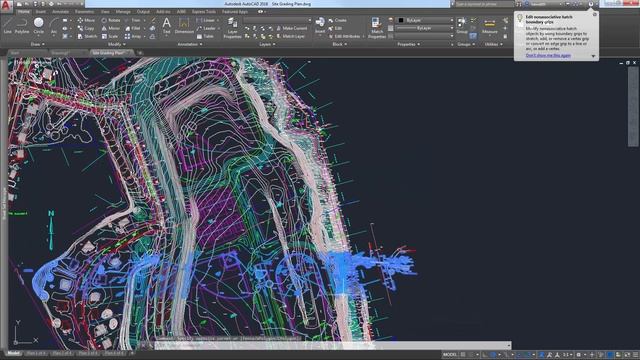Image resolution: width=640 pixels, height=360 pixels.
Task: Expand the Utilities panel
Action: pos(493,44)
